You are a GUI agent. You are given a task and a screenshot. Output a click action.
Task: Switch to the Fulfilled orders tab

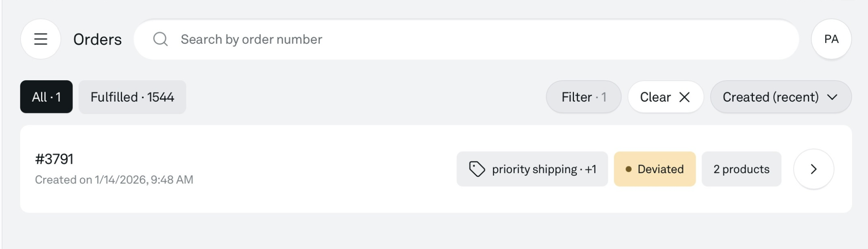click(x=132, y=97)
